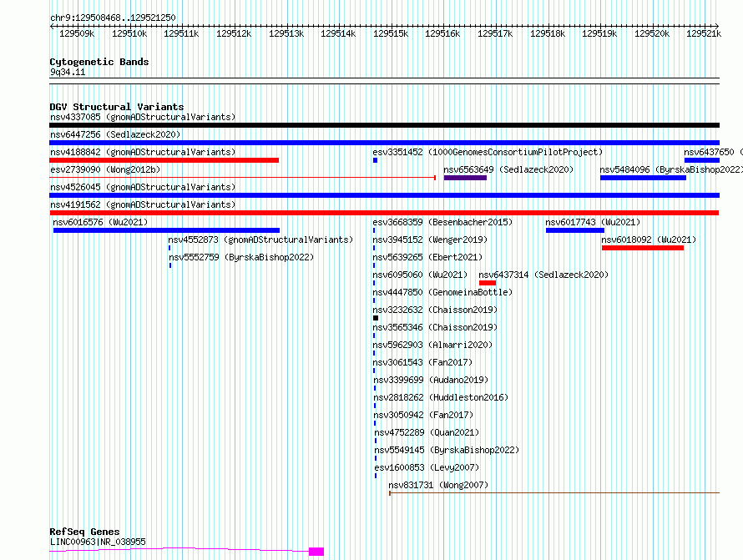Open LINC00963|NR_038955 gene label
The height and width of the screenshot is (560, 743).
coord(98,542)
